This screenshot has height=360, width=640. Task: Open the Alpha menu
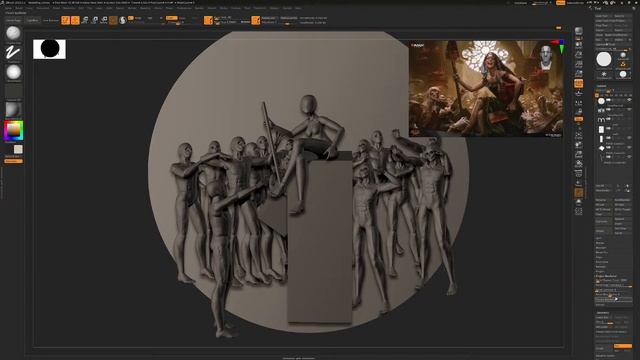tap(8, 8)
